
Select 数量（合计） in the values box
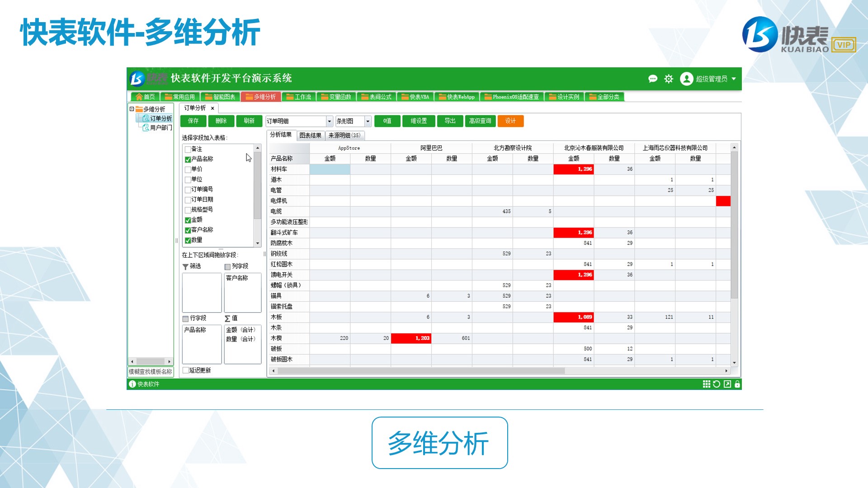click(x=241, y=339)
